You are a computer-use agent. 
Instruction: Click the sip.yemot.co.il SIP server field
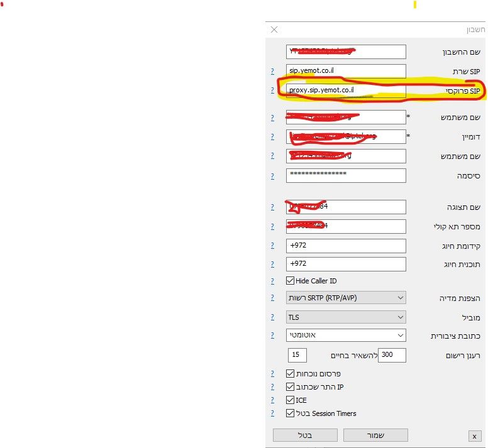[x=346, y=71]
